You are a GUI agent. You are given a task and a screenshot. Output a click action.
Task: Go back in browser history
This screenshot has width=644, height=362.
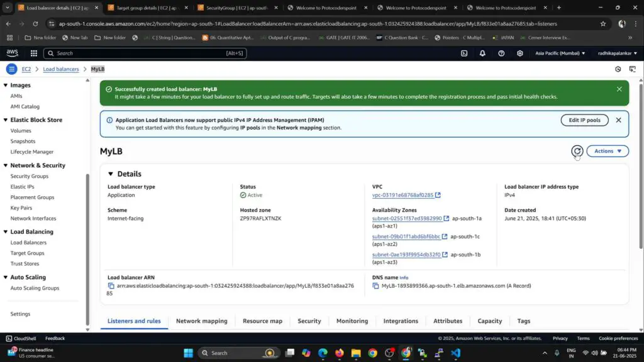[x=8, y=24]
